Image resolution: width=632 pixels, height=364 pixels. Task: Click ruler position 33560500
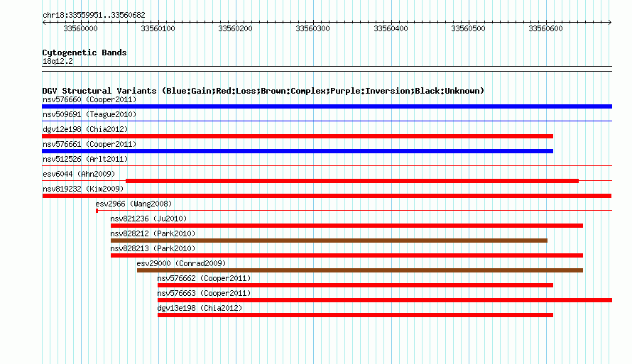(x=469, y=28)
